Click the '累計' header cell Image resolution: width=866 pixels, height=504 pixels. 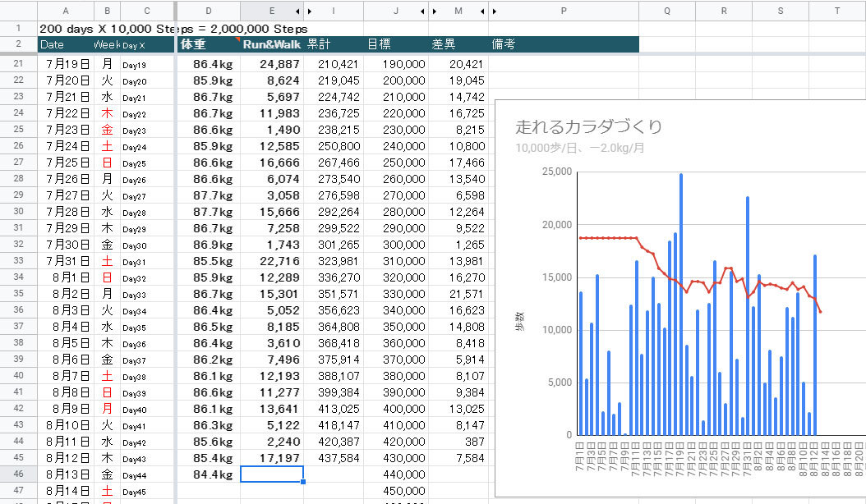coord(334,44)
